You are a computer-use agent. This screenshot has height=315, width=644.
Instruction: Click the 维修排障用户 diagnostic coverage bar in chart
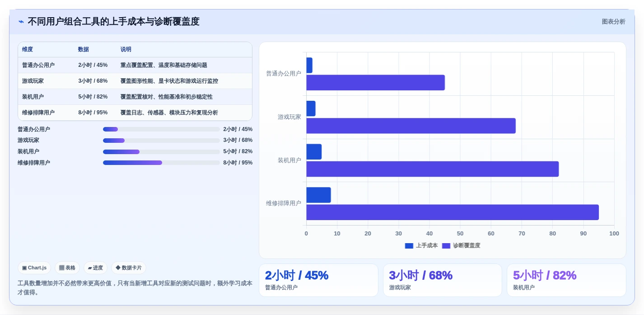[453, 212]
